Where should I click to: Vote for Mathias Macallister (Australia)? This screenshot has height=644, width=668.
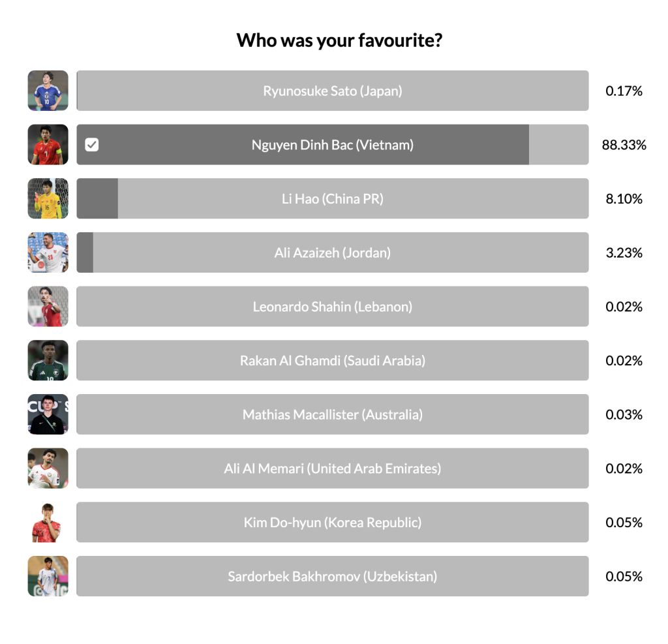pyautogui.click(x=332, y=414)
